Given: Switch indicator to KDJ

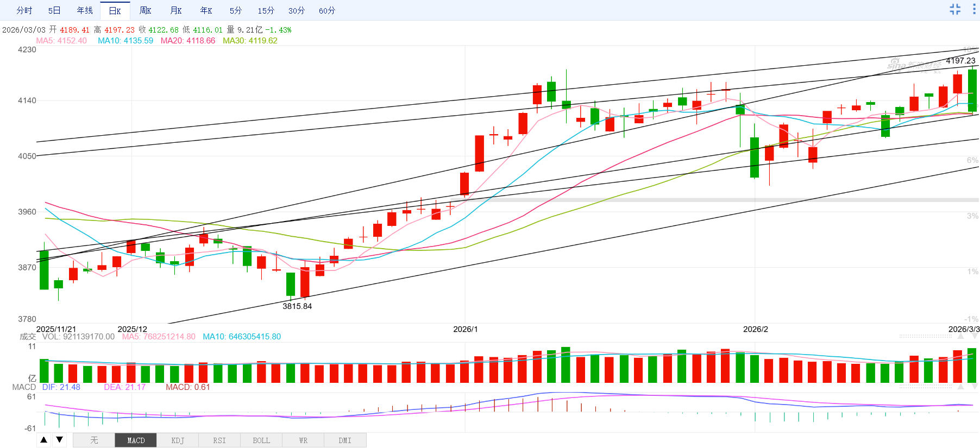Looking at the screenshot, I should (178, 440).
